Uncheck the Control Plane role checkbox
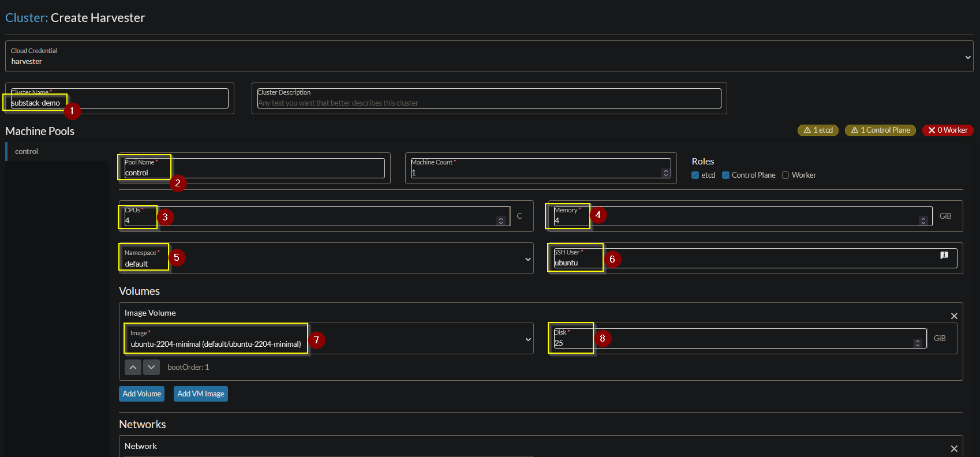 tap(725, 175)
